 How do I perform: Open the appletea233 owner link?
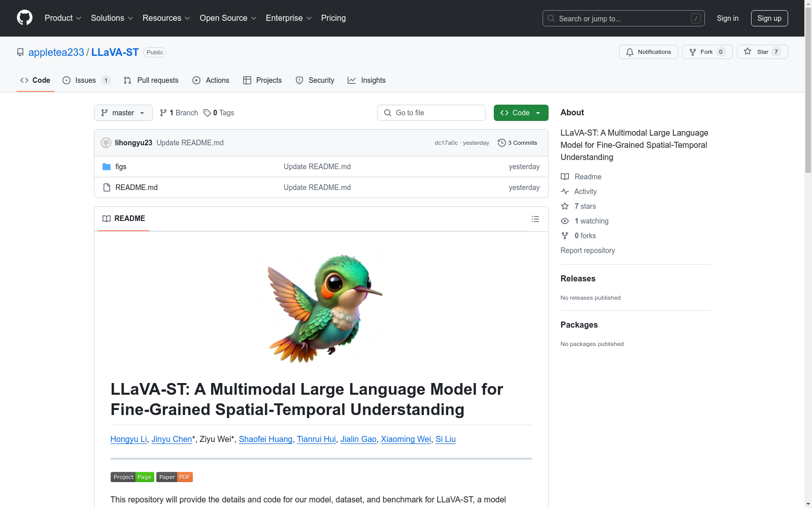(x=56, y=52)
